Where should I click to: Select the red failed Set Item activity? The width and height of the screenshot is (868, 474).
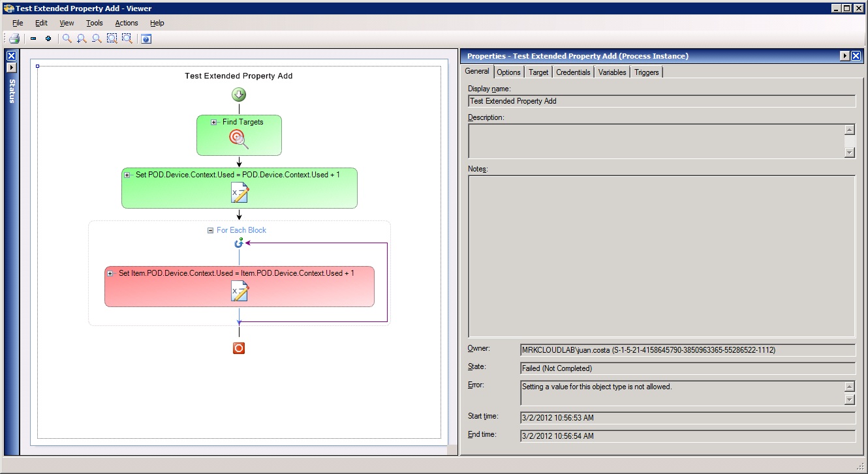tap(240, 286)
